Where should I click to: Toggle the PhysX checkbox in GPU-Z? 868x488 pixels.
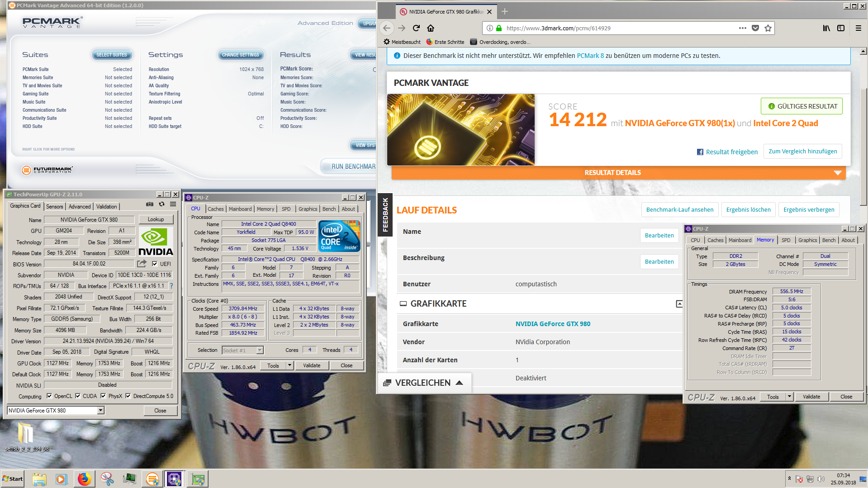103,396
